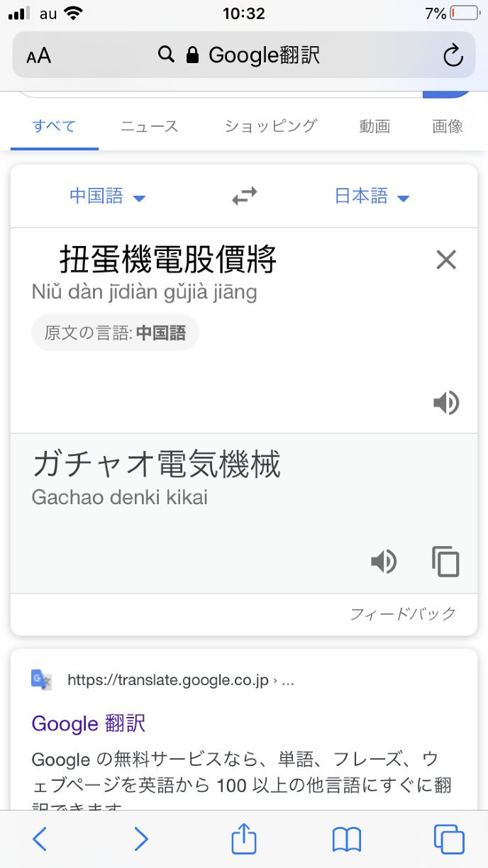Open the 中国語 source language dropdown
This screenshot has height=868, width=488.
107,196
